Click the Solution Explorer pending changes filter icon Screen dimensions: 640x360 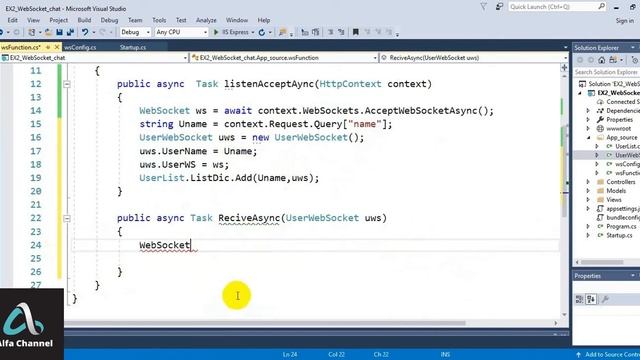[635, 60]
